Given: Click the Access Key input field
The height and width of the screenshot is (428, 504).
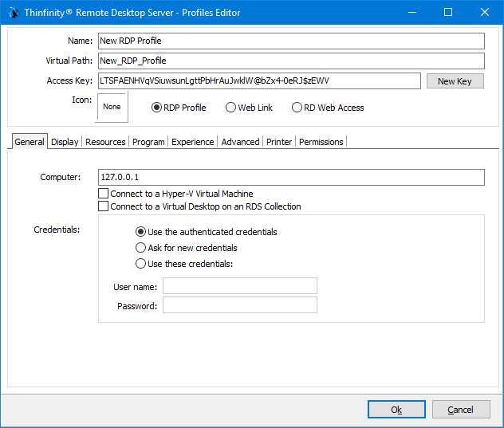Looking at the screenshot, I should (x=259, y=80).
